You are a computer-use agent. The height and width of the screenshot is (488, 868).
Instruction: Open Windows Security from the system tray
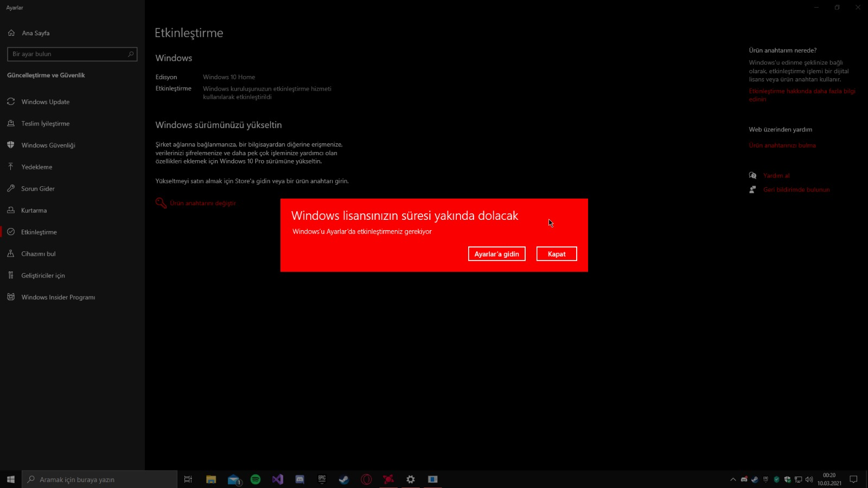787,479
